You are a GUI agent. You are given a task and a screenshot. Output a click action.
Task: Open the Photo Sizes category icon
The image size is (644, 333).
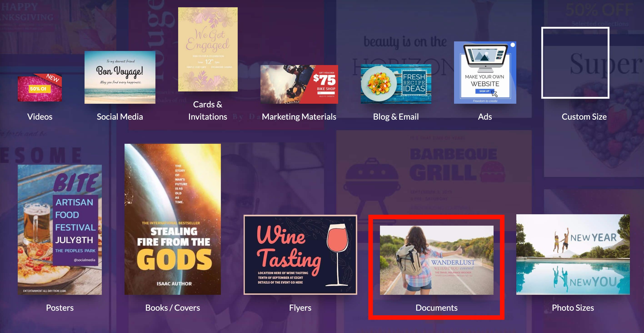tap(573, 255)
